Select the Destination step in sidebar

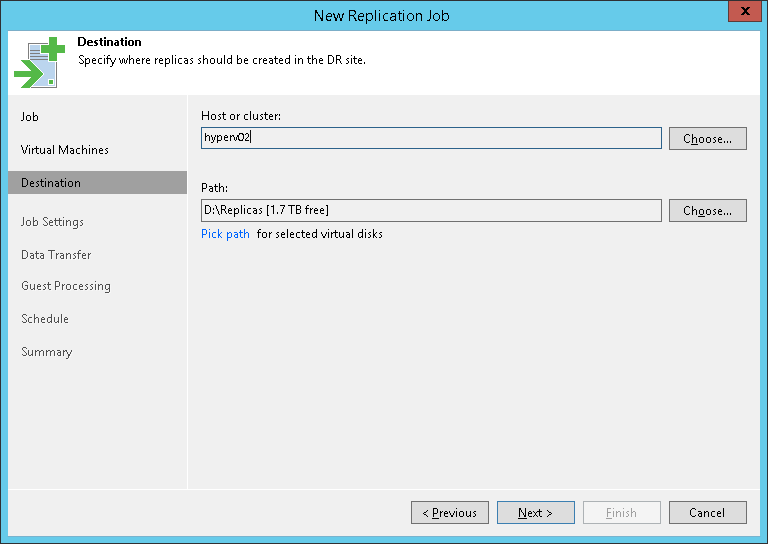(51, 183)
